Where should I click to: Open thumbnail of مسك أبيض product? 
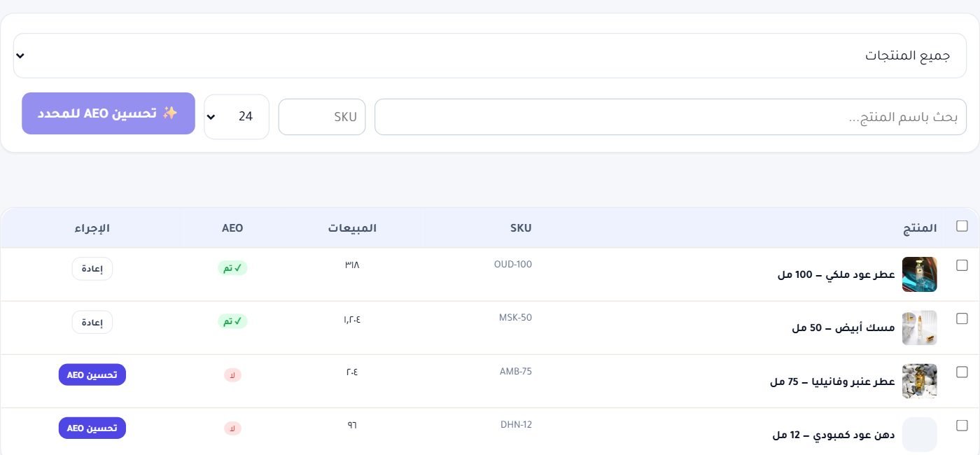click(x=920, y=328)
